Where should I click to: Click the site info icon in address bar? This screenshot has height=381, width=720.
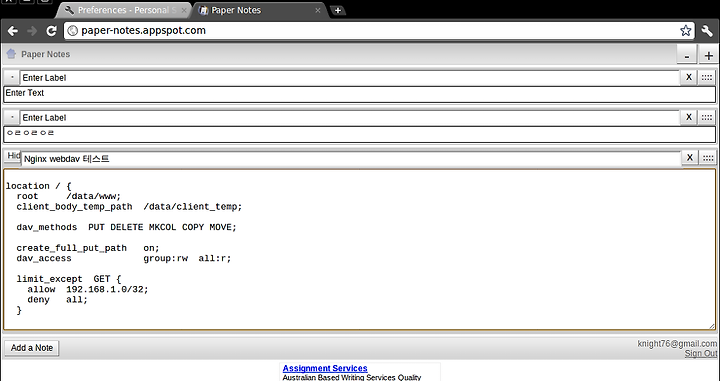point(72,31)
